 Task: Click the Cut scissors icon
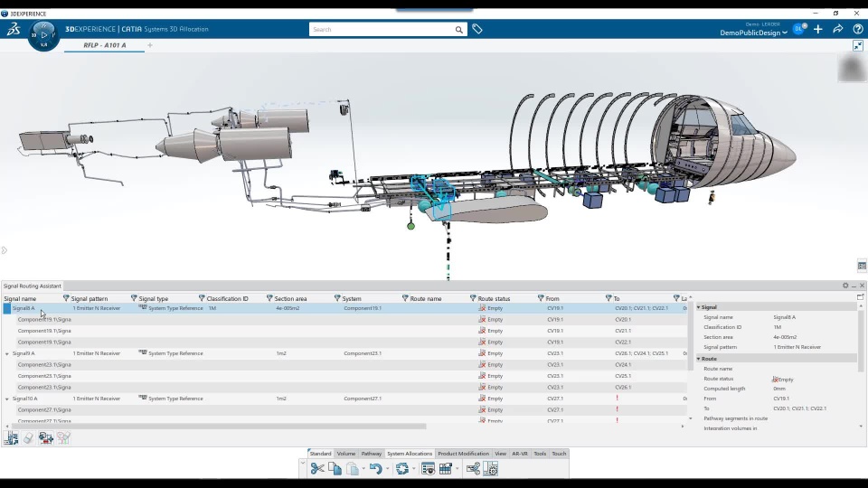(317, 469)
